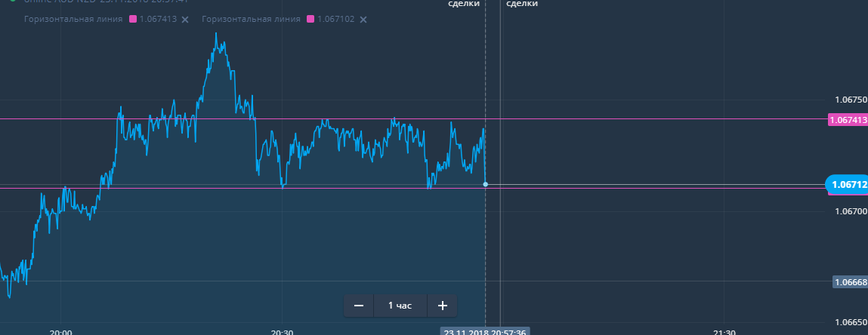Screen dimensions: 868x335
Task: Click the 23.11.2018 20:57:36 timestamp label
Action: point(486,331)
